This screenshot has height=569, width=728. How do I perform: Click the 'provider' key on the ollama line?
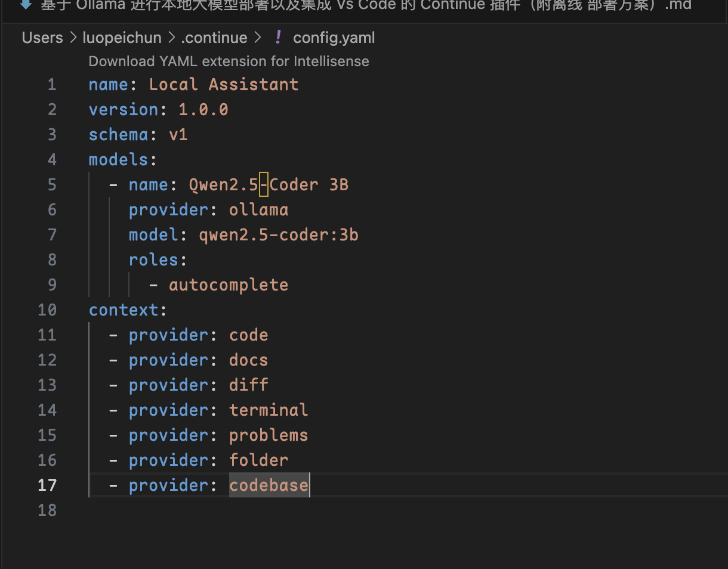point(168,210)
